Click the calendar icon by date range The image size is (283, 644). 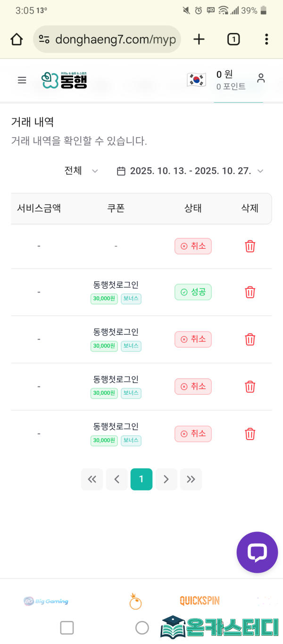[x=121, y=171]
